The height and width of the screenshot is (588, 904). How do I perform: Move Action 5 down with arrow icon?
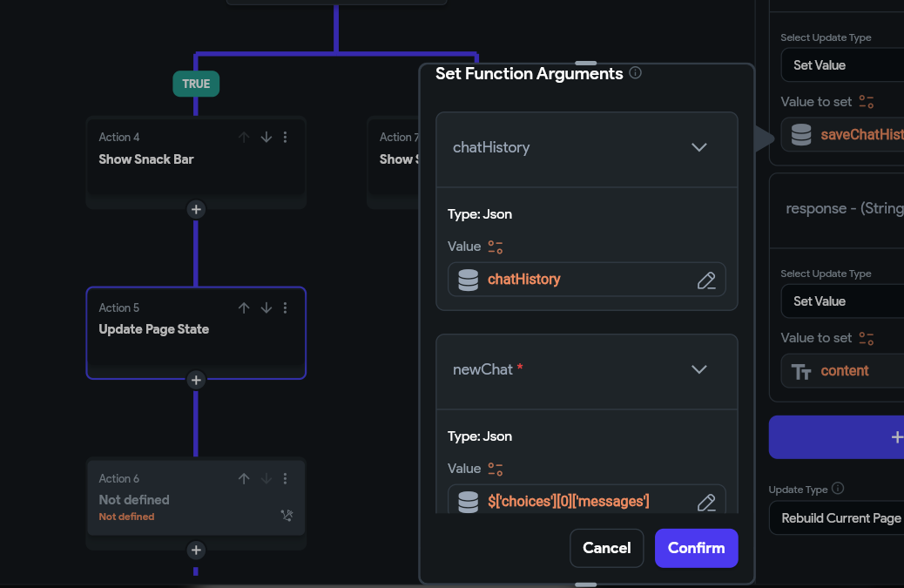(x=266, y=308)
